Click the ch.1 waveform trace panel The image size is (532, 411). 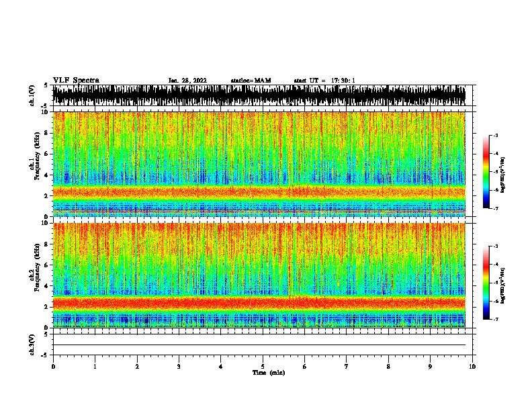(x=259, y=95)
